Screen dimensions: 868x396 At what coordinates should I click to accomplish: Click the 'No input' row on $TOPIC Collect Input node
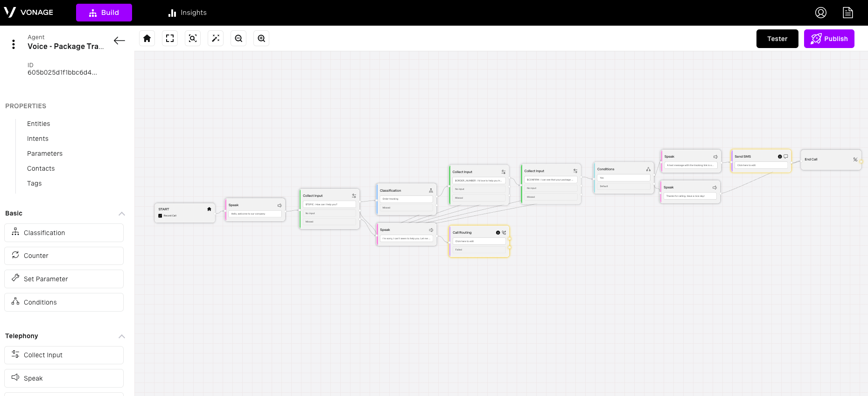coord(329,213)
